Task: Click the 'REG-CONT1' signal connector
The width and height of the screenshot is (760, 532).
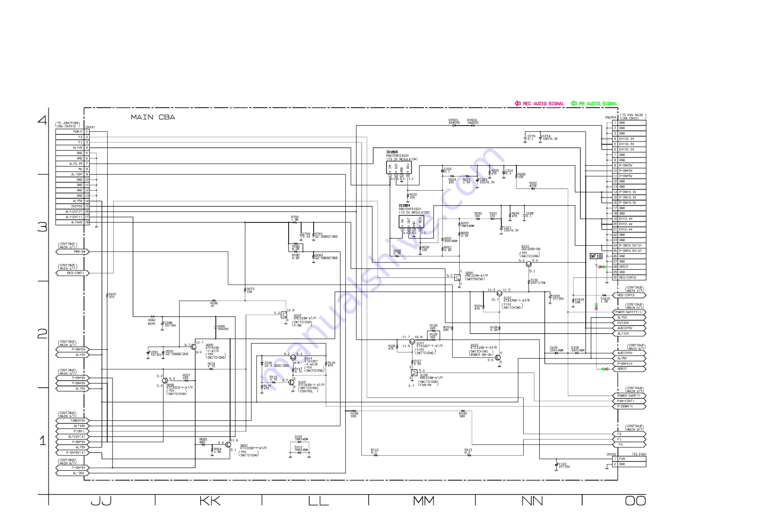Action: [72, 273]
